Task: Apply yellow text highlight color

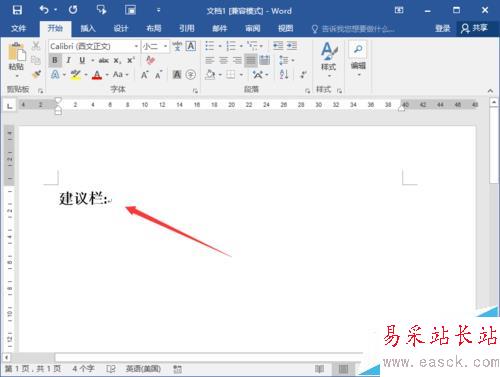Action: click(x=76, y=75)
